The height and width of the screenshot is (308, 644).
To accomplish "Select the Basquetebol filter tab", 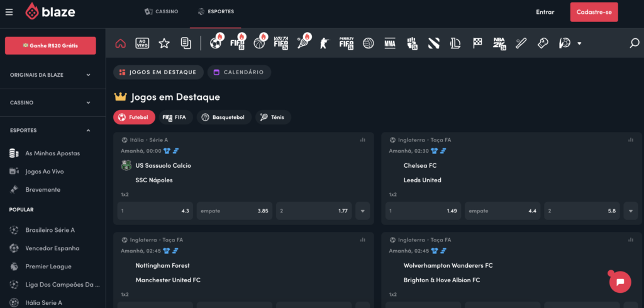I will pos(224,117).
